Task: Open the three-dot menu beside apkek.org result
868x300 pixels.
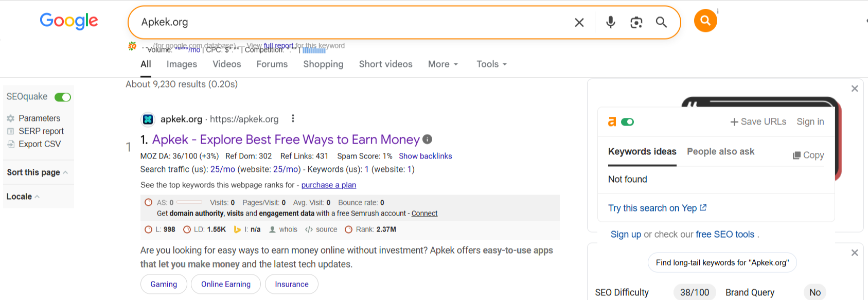Action: pyautogui.click(x=293, y=119)
